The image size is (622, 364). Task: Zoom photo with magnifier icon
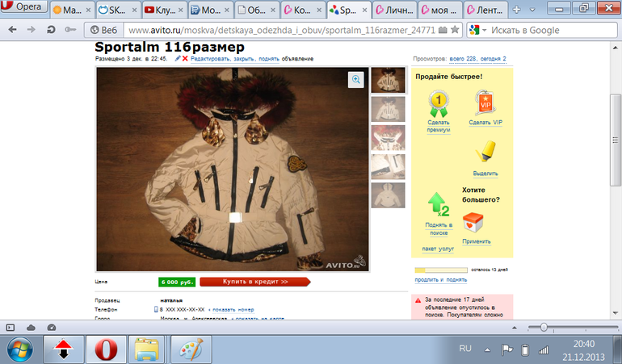355,80
